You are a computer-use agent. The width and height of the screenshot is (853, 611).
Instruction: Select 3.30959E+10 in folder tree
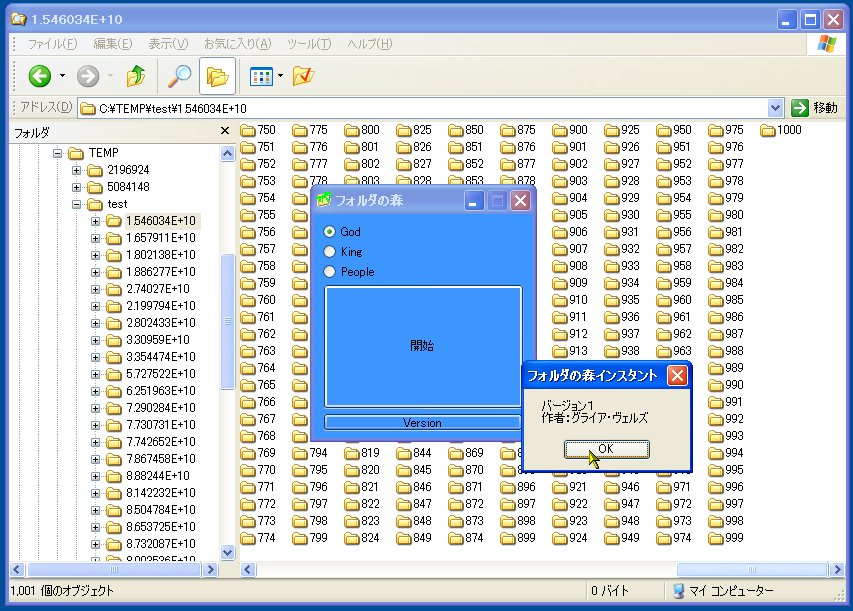click(158, 340)
